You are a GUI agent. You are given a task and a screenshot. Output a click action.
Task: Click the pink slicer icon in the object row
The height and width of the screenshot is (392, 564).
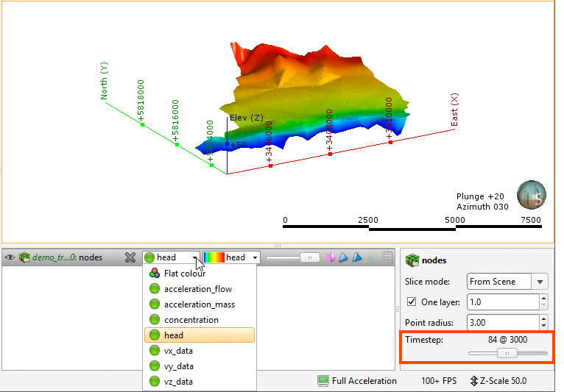pos(331,257)
